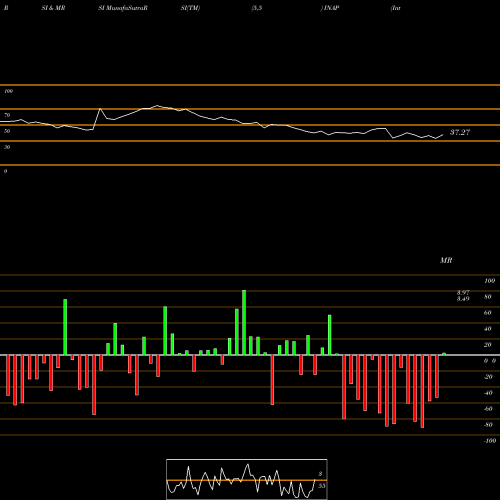Click the 'SI(TM)' header text
The width and height of the screenshot is (500, 500).
tap(190, 8)
